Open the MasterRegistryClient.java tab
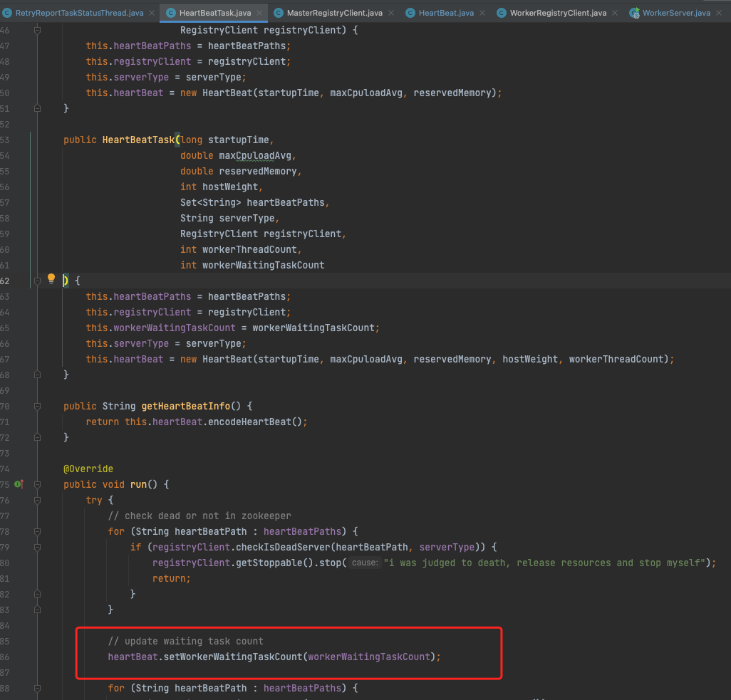The height and width of the screenshot is (700, 731). (334, 13)
